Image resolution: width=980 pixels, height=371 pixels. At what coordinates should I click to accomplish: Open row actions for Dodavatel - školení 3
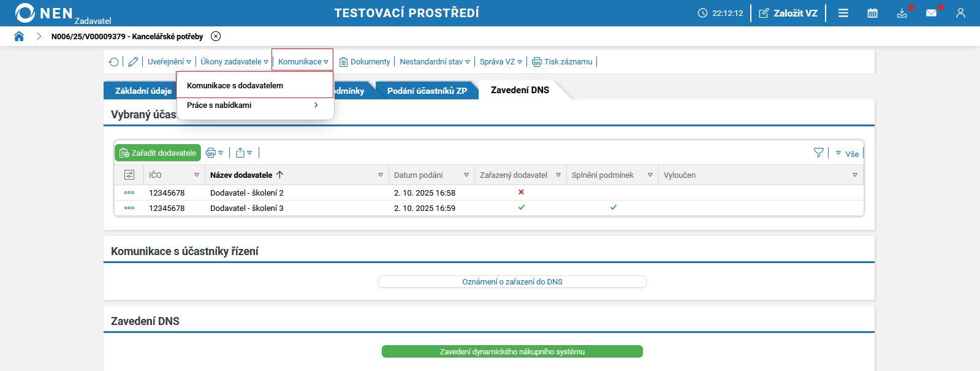click(129, 208)
